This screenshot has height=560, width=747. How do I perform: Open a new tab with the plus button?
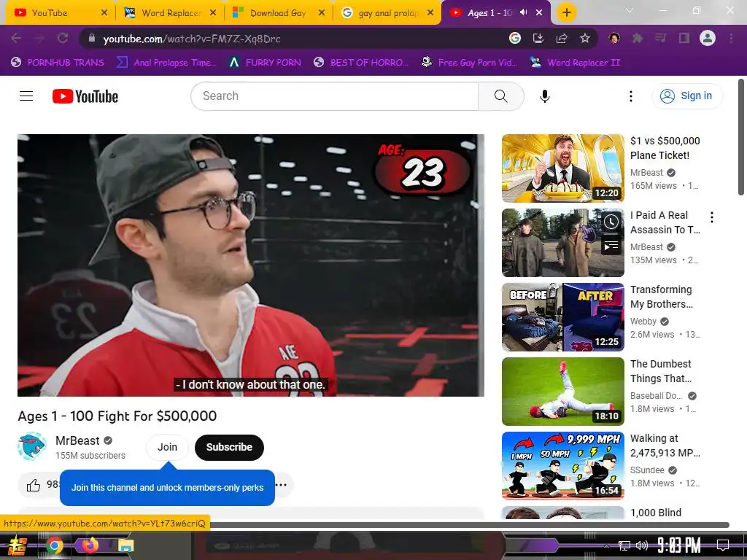566,13
